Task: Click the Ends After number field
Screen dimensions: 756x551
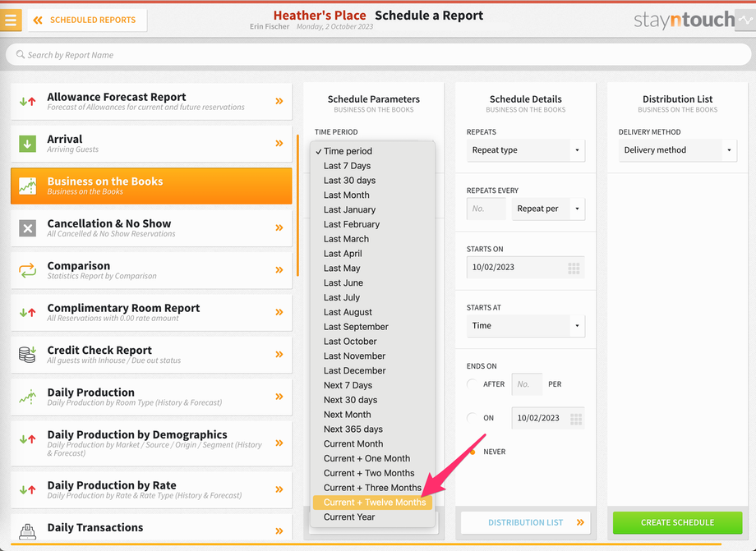Action: 527,383
